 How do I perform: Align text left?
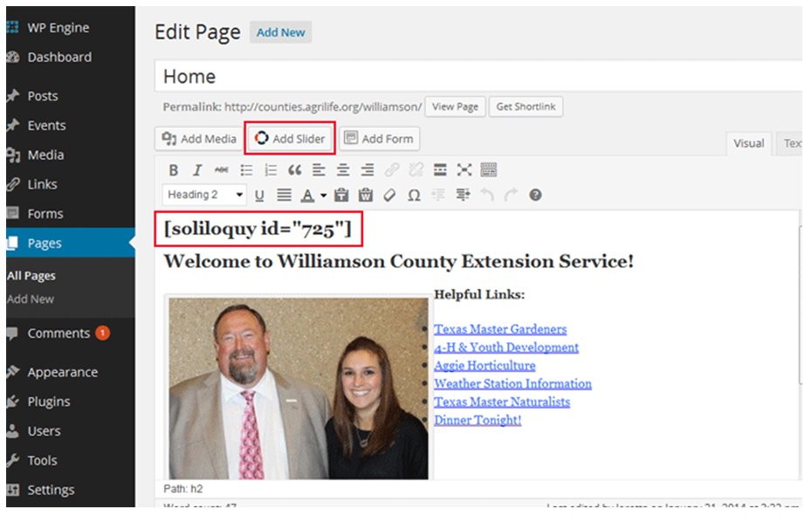(319, 170)
